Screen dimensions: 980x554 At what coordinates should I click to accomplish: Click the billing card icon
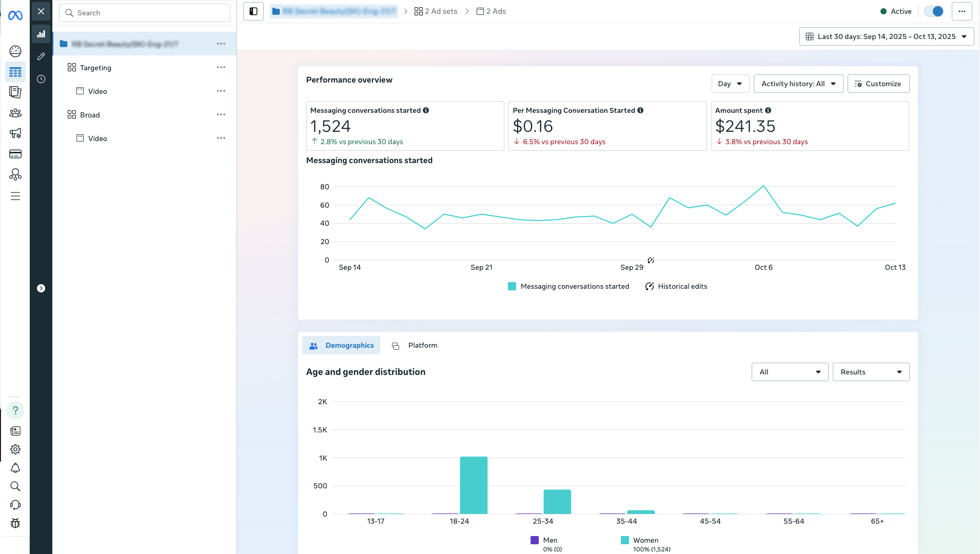(15, 154)
